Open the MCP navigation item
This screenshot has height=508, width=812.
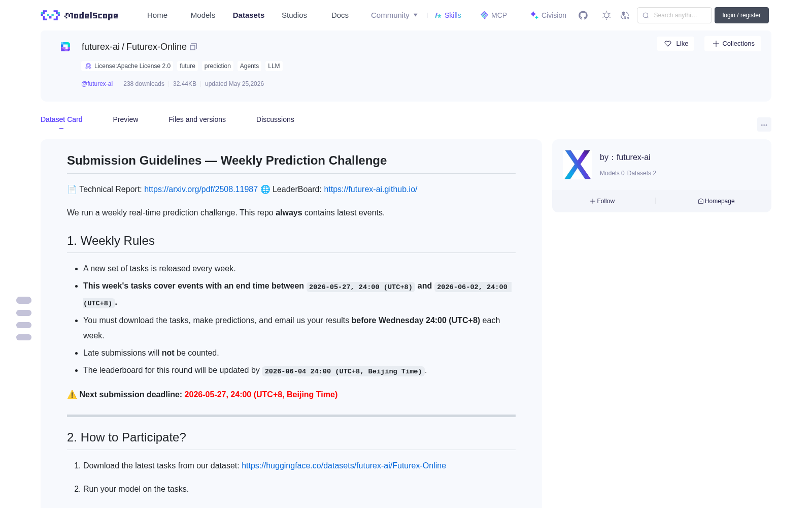pyautogui.click(x=493, y=15)
